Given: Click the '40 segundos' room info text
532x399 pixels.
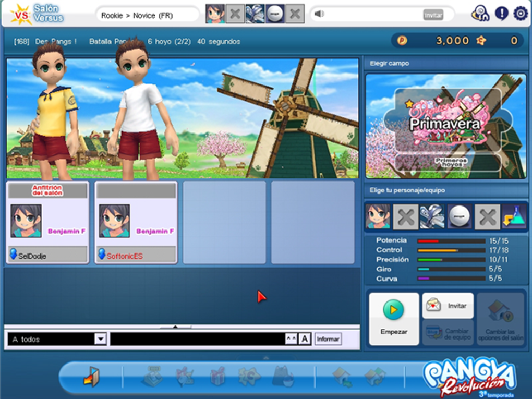Looking at the screenshot, I should [219, 42].
